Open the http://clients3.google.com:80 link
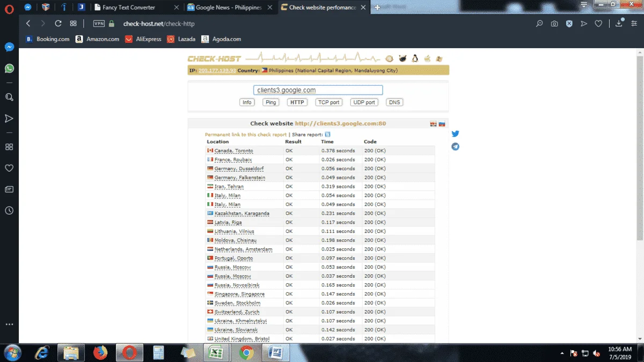Image resolution: width=644 pixels, height=362 pixels. 340,123
